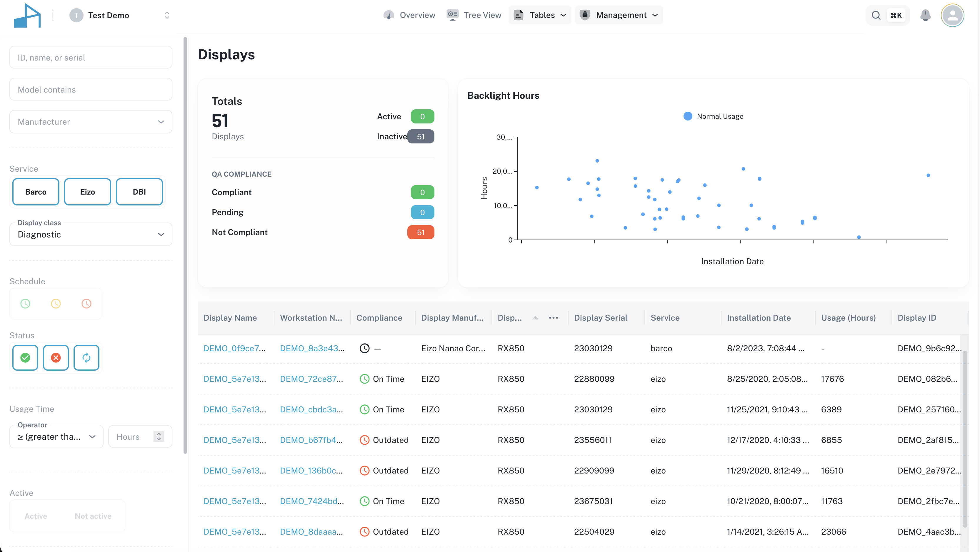Switch to Tree View

coord(474,15)
